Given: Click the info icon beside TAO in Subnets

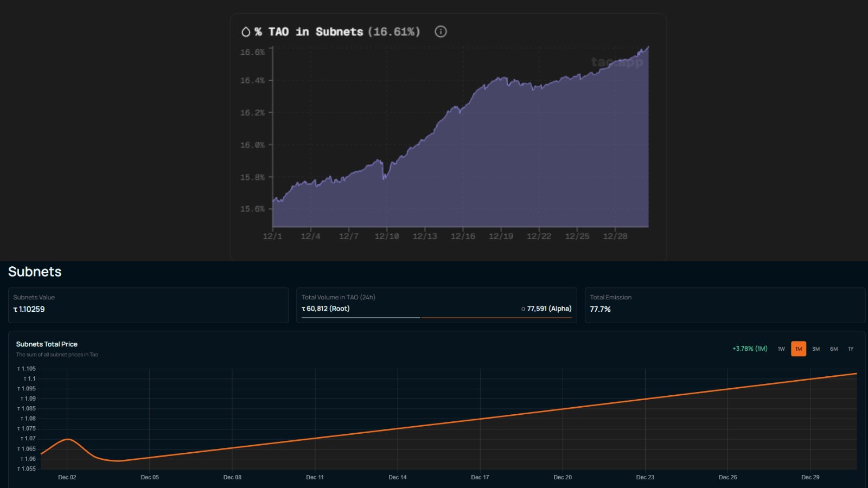Looking at the screenshot, I should click(441, 31).
